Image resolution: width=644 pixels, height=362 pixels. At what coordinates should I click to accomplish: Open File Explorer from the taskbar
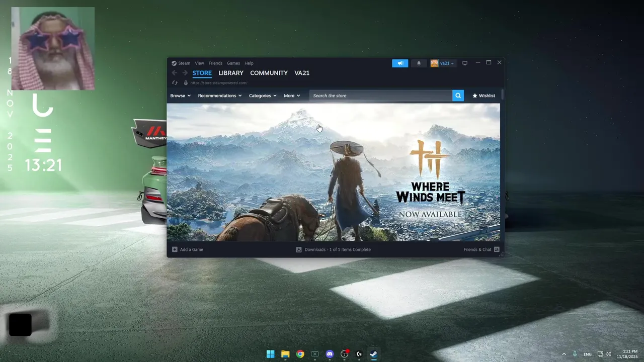[x=285, y=354]
